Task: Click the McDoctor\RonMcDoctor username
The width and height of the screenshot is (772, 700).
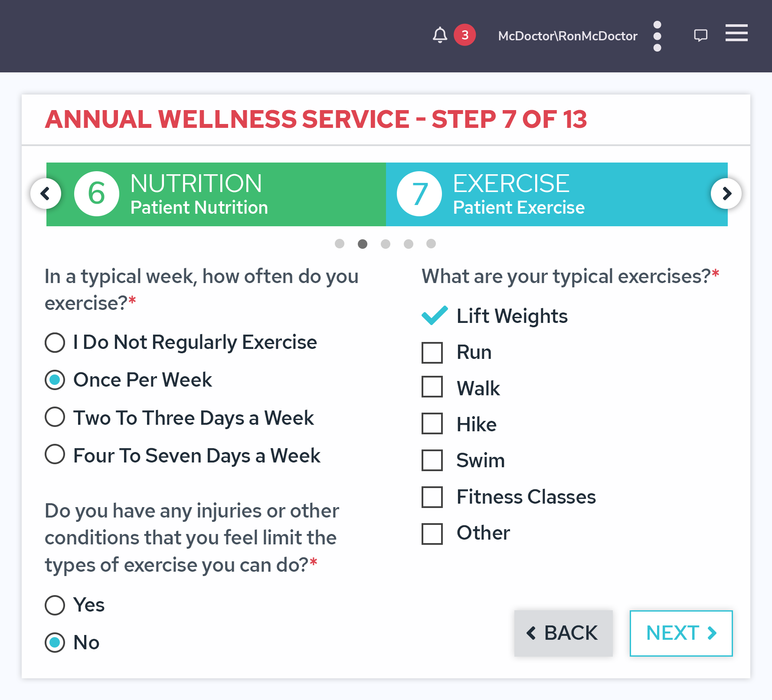Action: coord(568,36)
